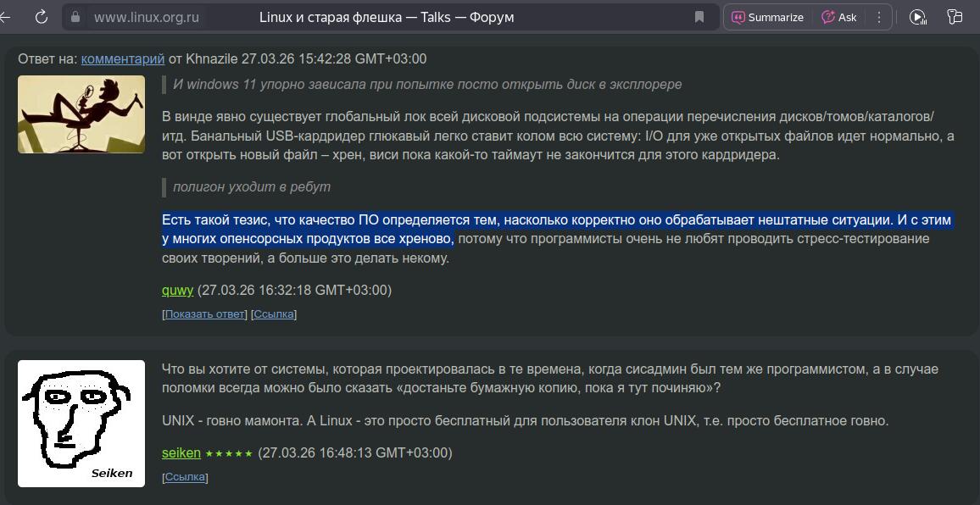Open the "комментарий" reply link

[123, 58]
